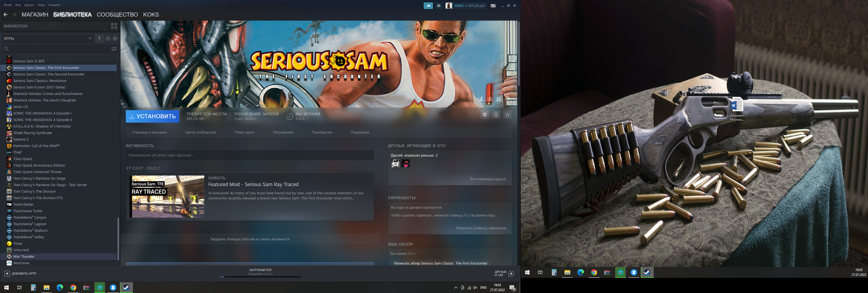Select Word document icon on desktop
This screenshot has width=868, height=293.
point(737,109)
